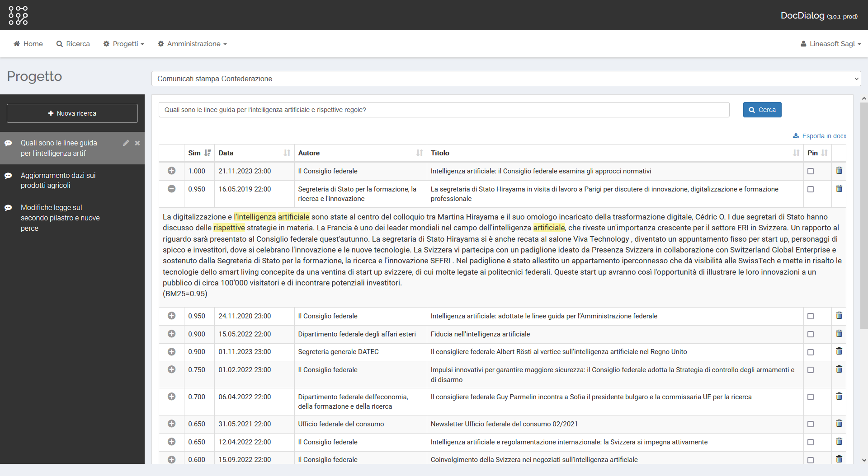Select the Quali sono le linee guida search
Viewport: 868px width, 476px height.
(72, 148)
